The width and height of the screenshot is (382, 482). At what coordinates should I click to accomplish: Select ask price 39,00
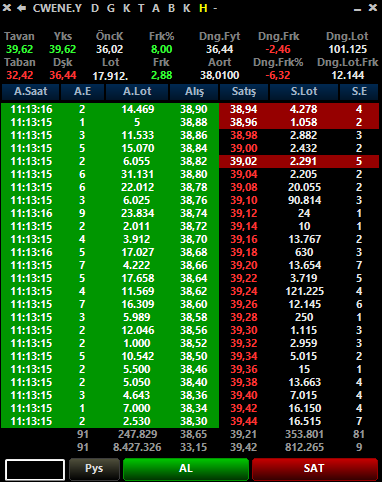[x=244, y=148]
